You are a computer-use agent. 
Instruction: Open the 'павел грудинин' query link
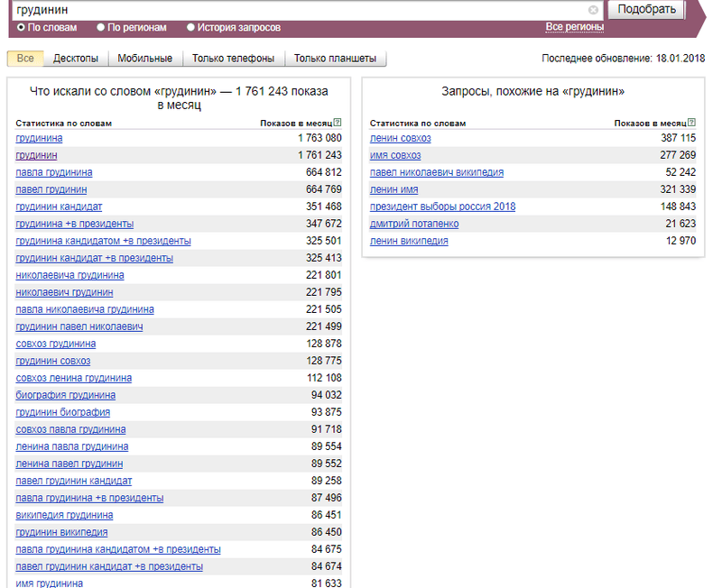coord(51,189)
